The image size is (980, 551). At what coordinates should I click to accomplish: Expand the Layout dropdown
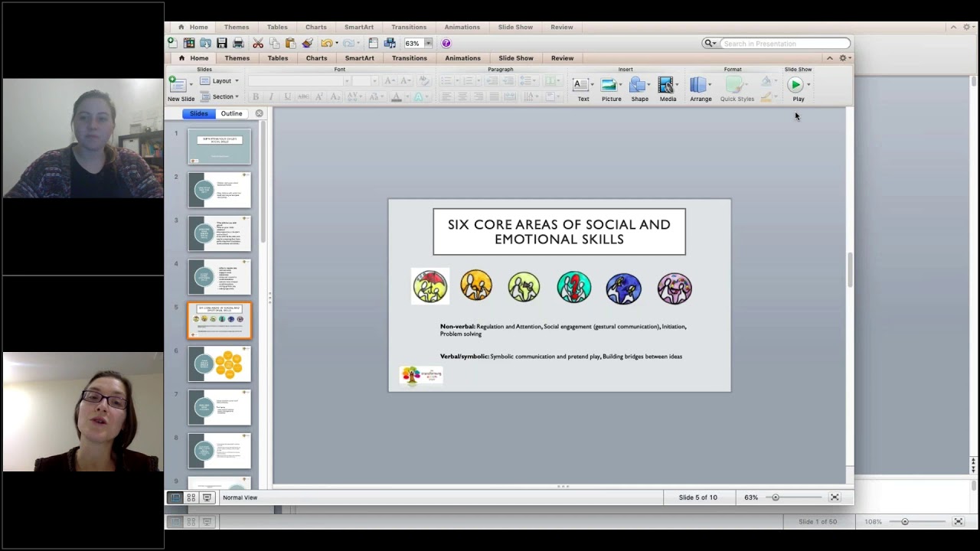coord(220,81)
